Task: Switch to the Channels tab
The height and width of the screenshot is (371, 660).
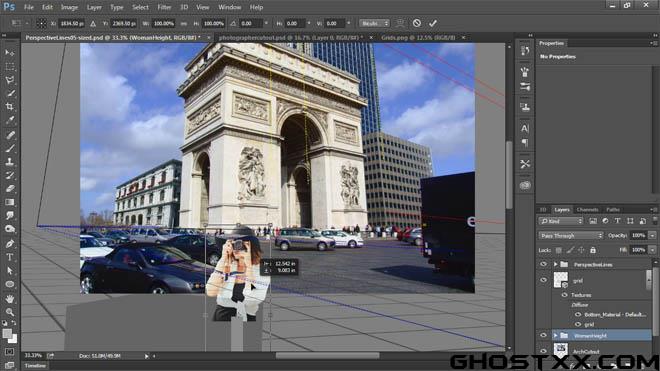Action: 587,209
